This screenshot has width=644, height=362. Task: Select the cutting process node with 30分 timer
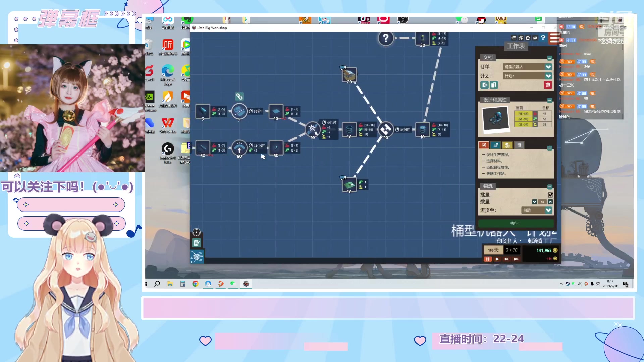click(x=239, y=111)
